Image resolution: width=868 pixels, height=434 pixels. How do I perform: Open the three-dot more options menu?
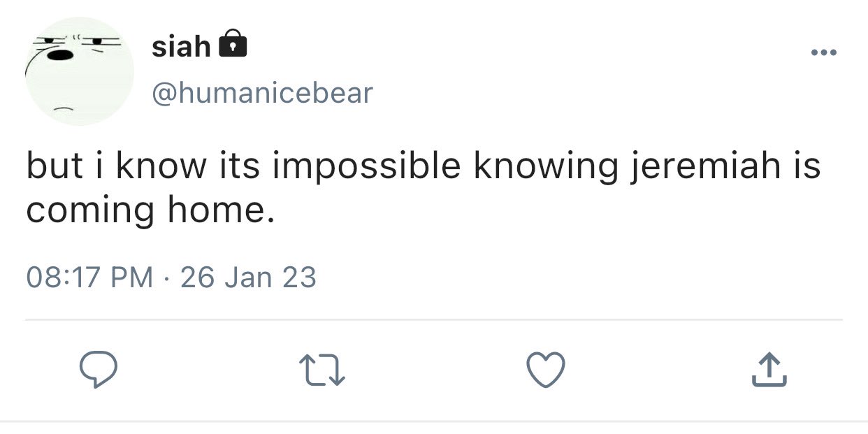click(823, 52)
